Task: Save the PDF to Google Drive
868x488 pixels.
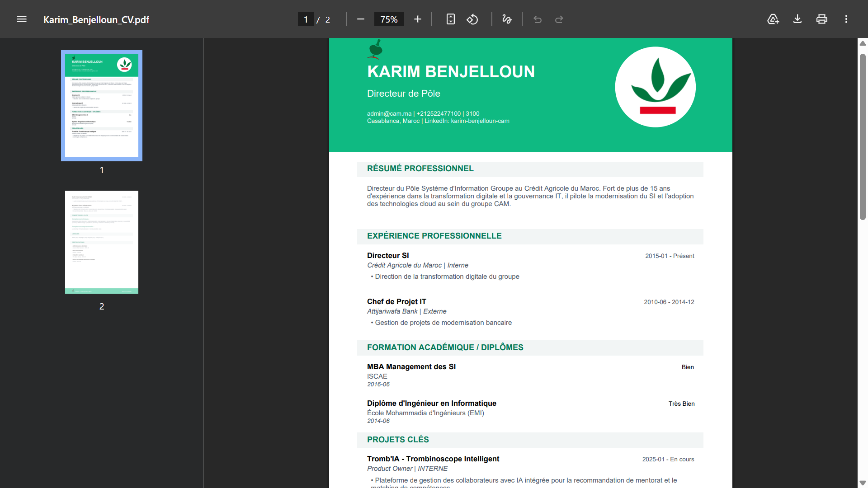Action: [x=773, y=19]
